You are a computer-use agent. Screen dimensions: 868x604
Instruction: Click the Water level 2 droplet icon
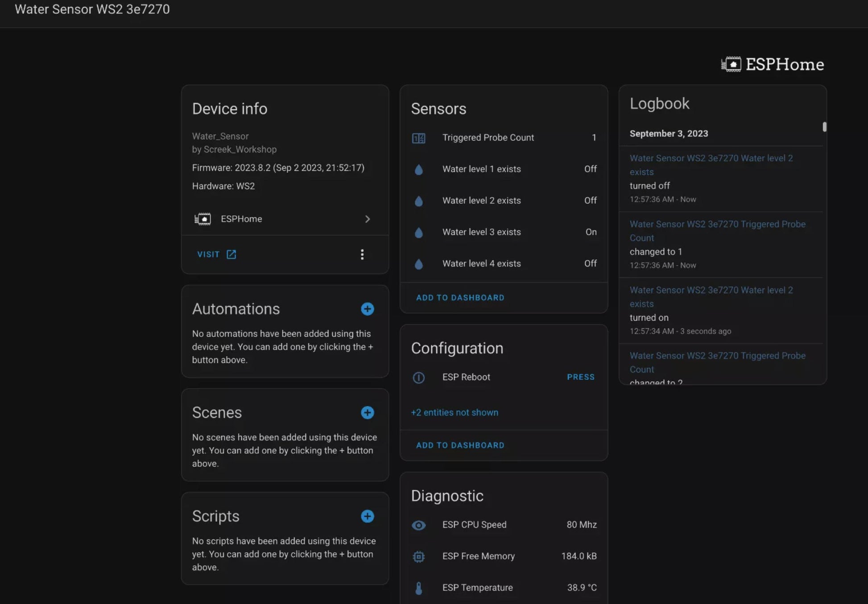click(418, 201)
